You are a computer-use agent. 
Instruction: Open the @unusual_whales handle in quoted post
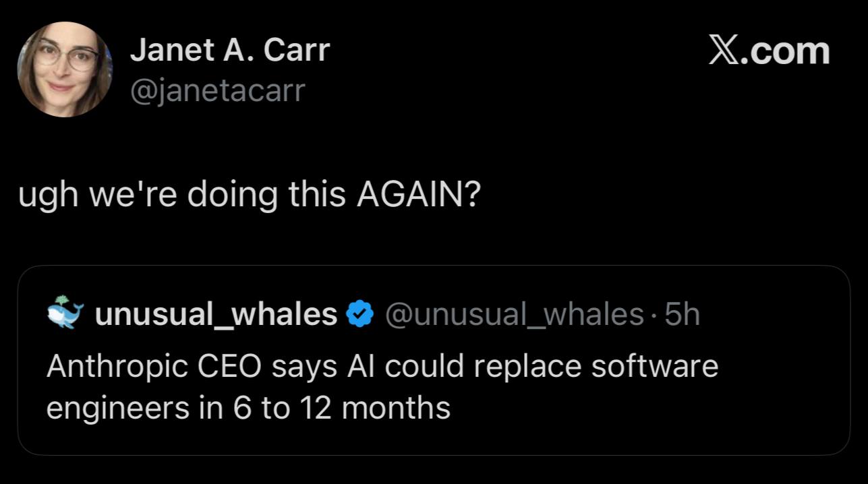coord(514,314)
